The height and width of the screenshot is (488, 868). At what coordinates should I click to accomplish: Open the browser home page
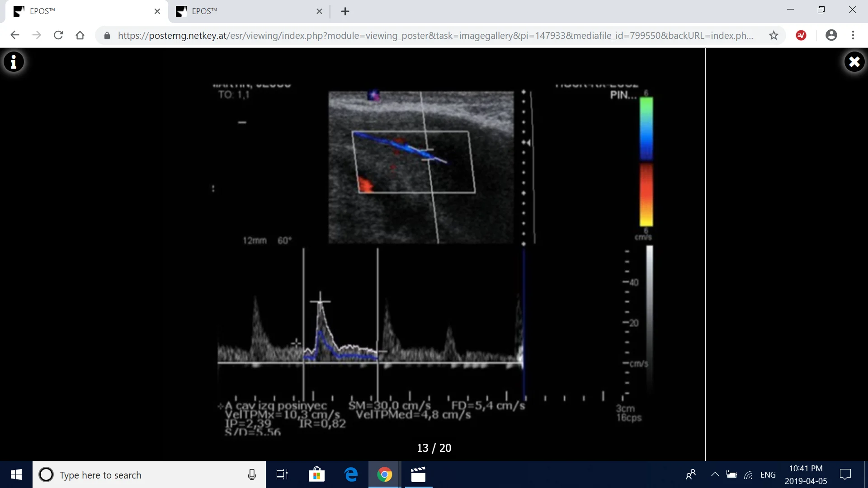pos(80,35)
